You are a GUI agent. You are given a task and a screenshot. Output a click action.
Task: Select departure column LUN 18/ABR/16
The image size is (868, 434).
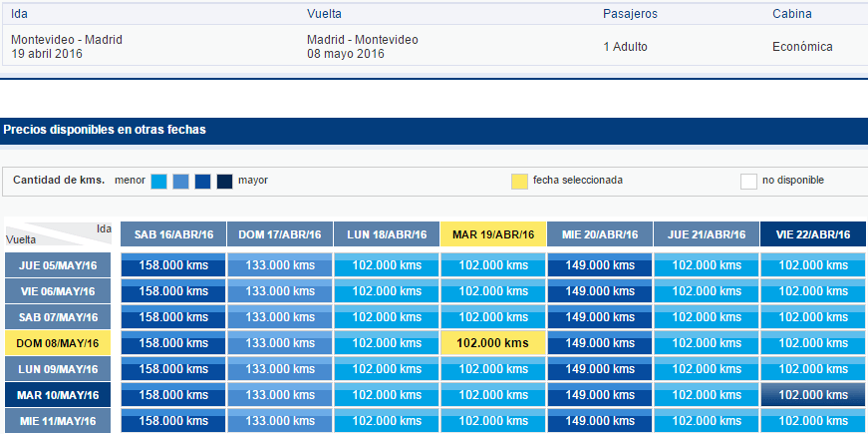pyautogui.click(x=387, y=234)
